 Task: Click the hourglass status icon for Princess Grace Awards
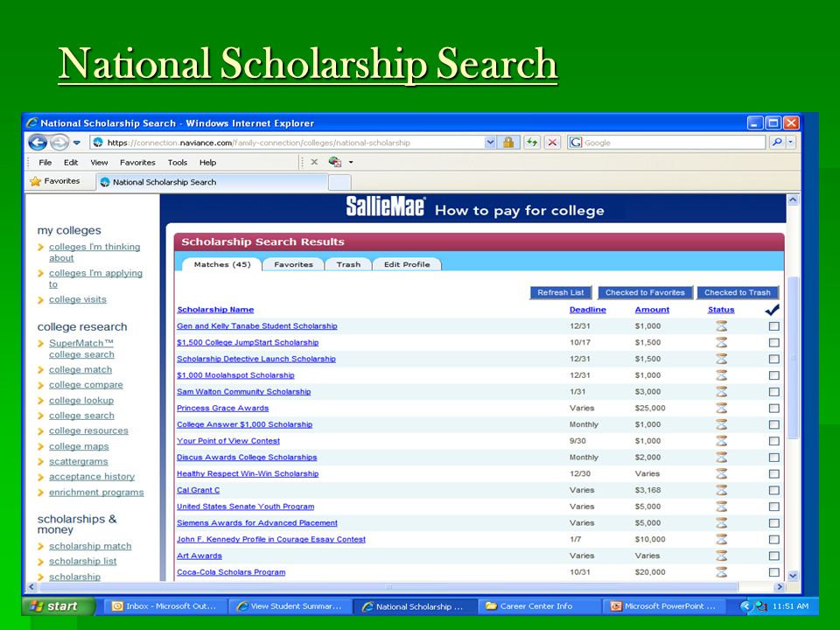click(722, 409)
